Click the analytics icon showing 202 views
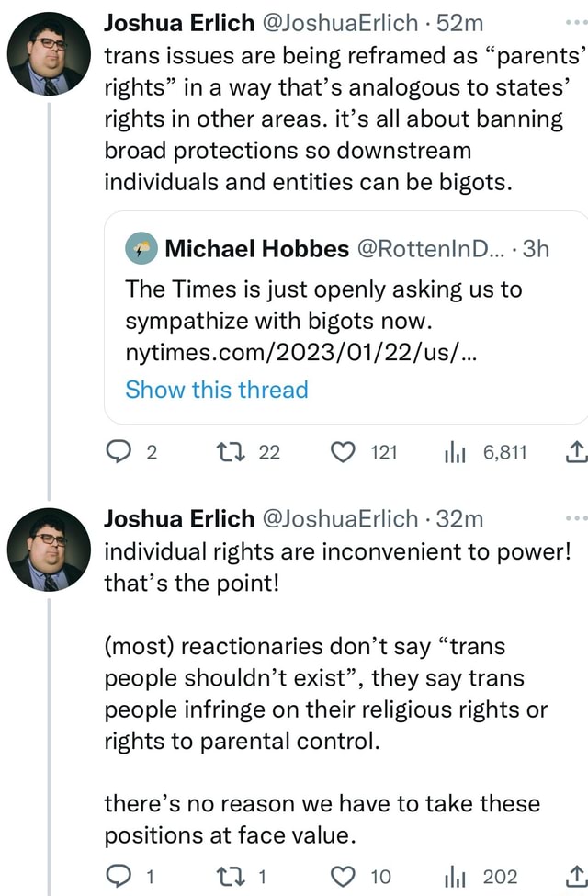Image resolution: width=588 pixels, height=896 pixels. (x=454, y=875)
